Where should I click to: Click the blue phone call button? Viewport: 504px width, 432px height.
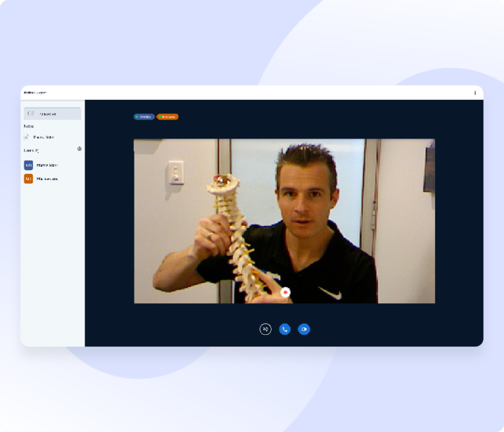pos(285,329)
